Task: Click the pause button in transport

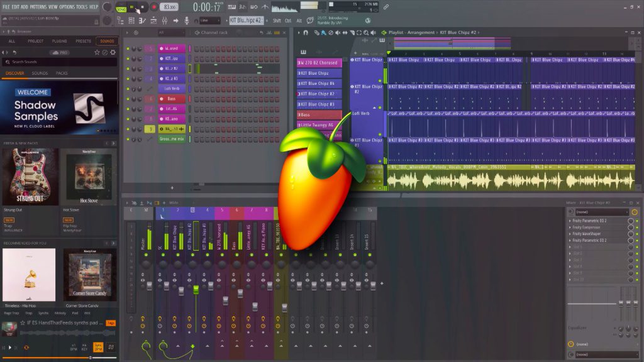Action: tap(132, 7)
